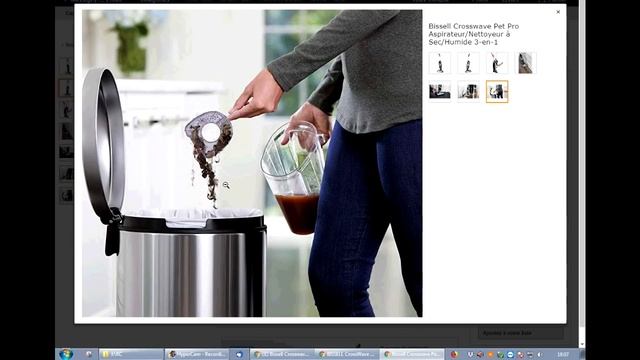The height and width of the screenshot is (360, 640).
Task: Select the middle thumbnail in the bottom row
Action: [468, 91]
